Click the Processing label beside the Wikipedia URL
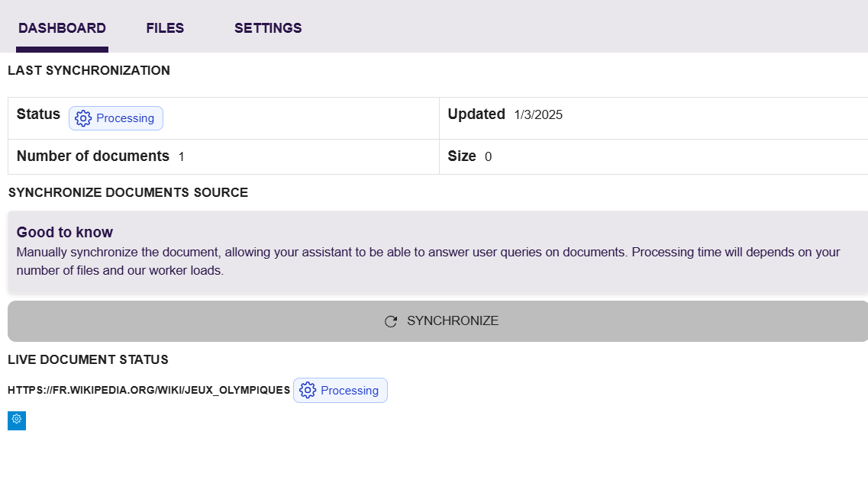Screen dimensions: 868x483 click(350, 391)
